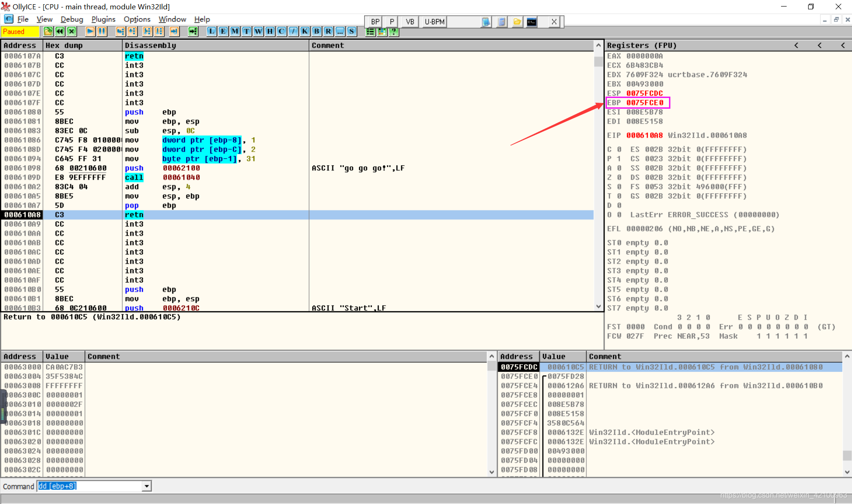Click the Trace over icon
Screen dimensions: 852x504
[159, 31]
